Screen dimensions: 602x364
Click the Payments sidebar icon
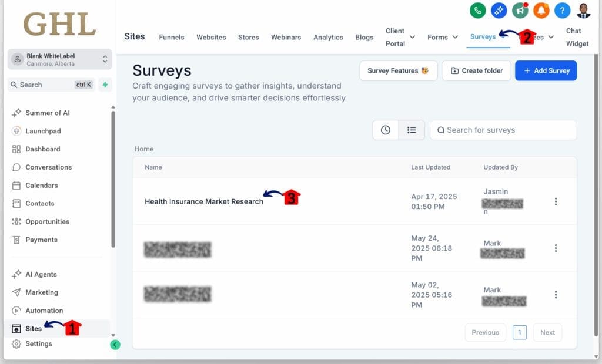pyautogui.click(x=16, y=240)
